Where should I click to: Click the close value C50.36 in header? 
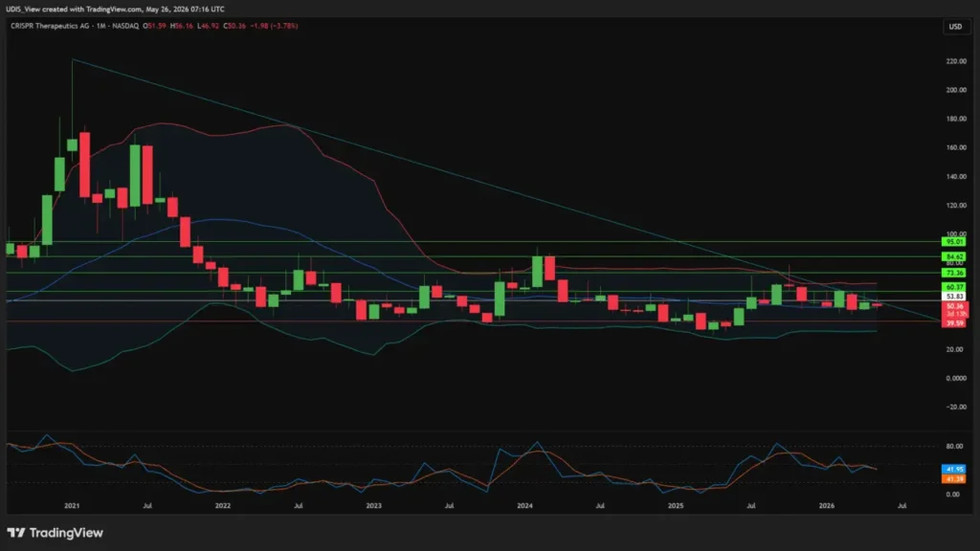tap(235, 26)
